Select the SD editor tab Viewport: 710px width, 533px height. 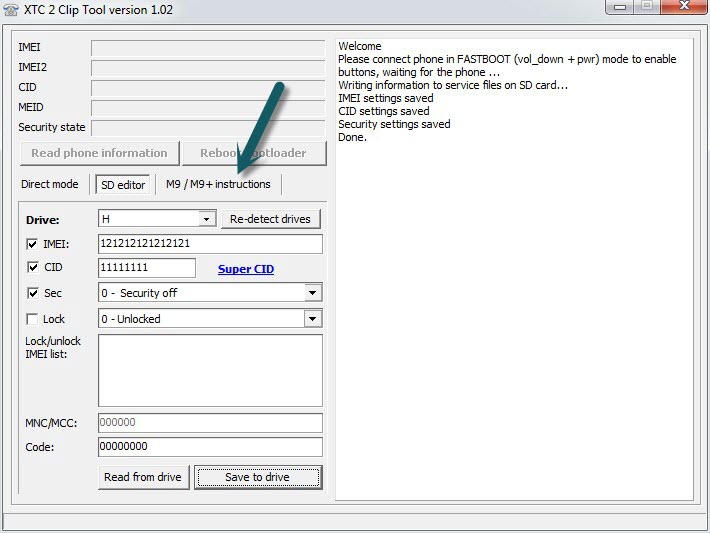click(123, 185)
